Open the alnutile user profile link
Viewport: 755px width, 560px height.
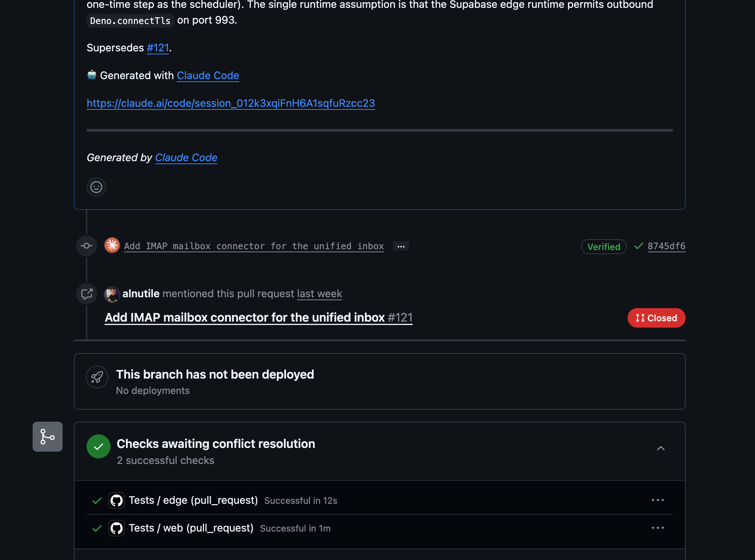141,293
